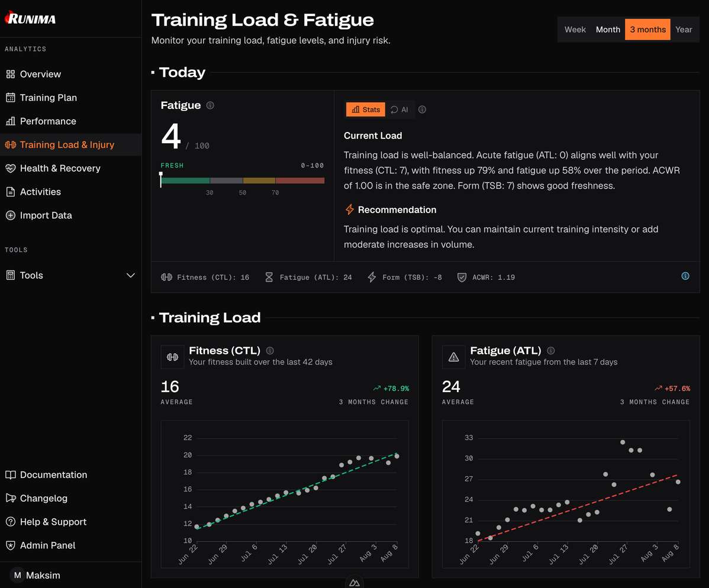Click the info icon next to Fatigue
709x588 pixels.
[x=210, y=105]
